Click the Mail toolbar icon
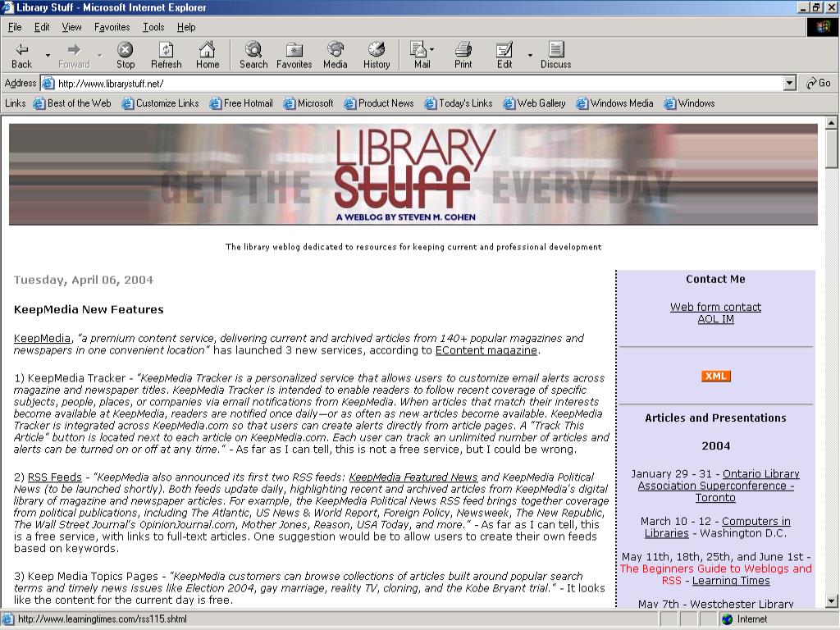The width and height of the screenshot is (840, 630). tap(422, 55)
